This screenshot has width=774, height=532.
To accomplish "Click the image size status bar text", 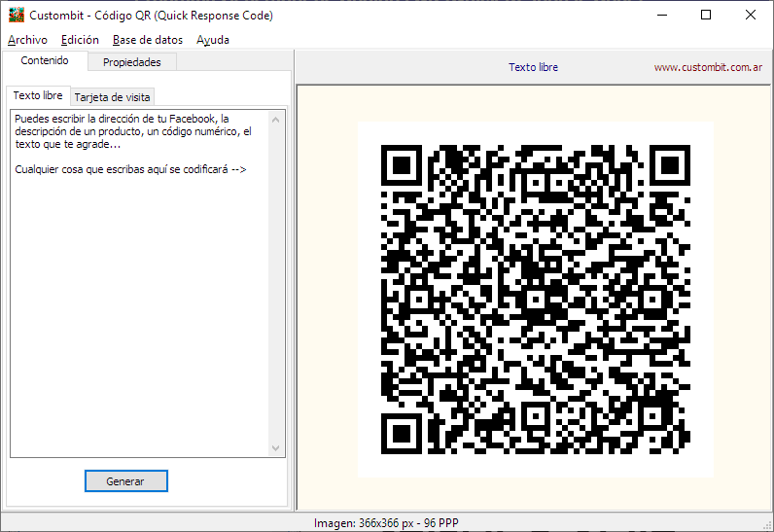I will pos(386,523).
